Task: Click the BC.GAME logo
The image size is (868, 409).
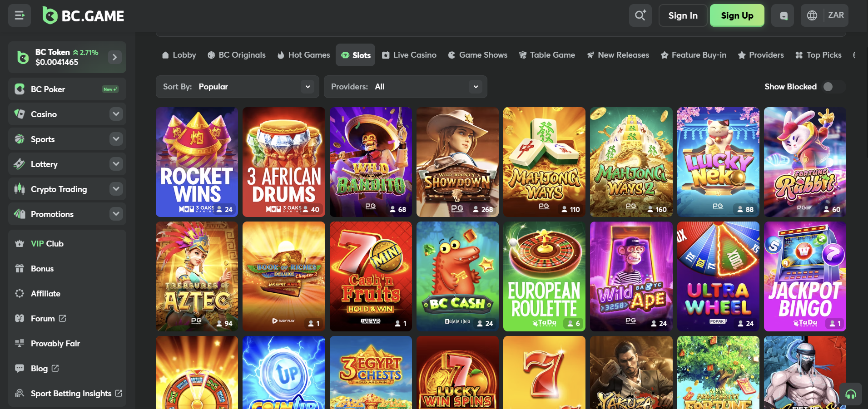Action: click(x=84, y=16)
